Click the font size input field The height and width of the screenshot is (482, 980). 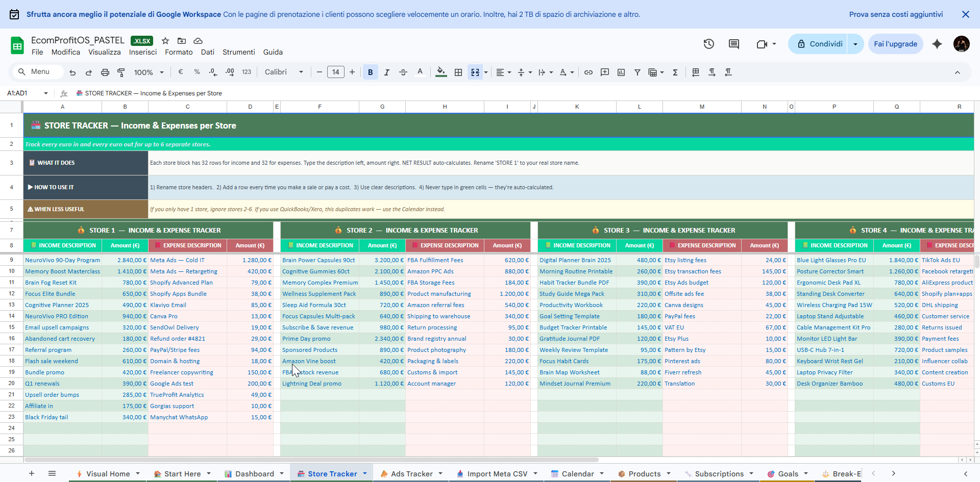coord(335,72)
